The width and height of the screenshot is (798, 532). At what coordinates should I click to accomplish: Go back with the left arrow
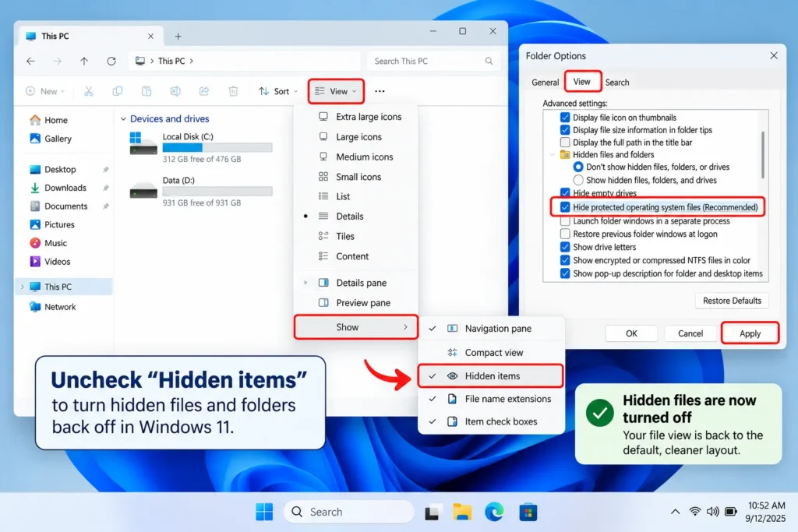(30, 61)
